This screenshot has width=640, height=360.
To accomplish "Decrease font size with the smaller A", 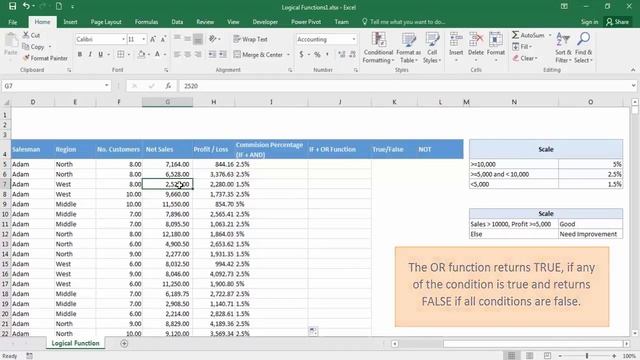I will coord(163,39).
